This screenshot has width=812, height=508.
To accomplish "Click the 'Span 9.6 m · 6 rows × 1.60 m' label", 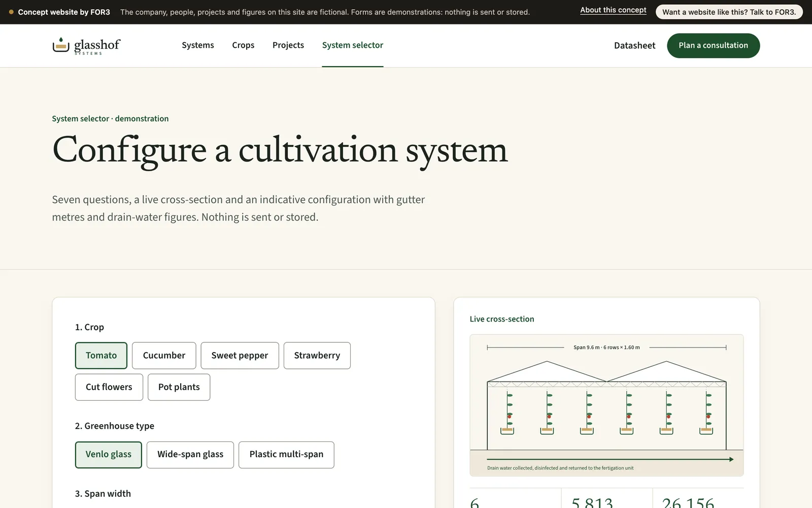I will (x=606, y=347).
